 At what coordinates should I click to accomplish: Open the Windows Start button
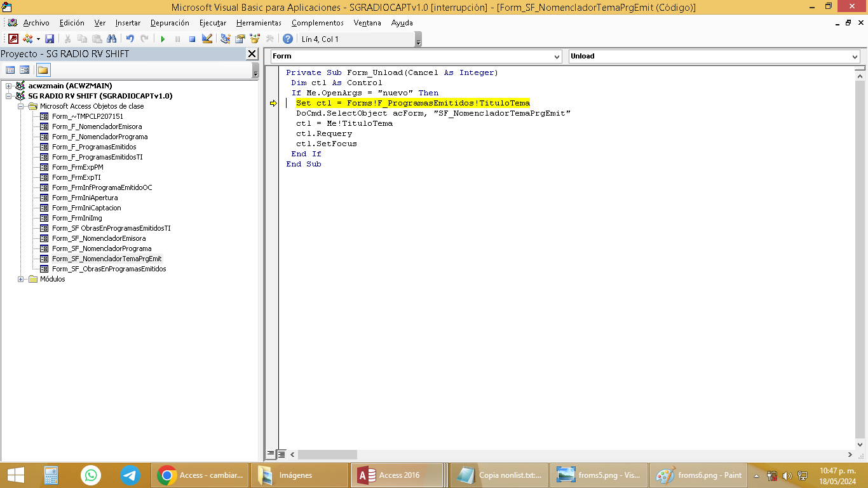pos(15,475)
